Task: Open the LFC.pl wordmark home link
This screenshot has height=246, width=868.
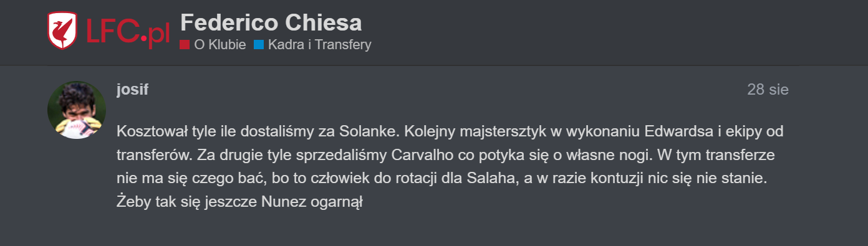Action: coord(127,31)
